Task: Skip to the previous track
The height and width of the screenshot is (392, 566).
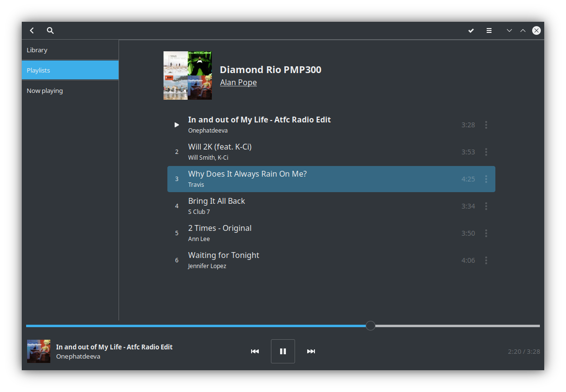Action: tap(255, 351)
